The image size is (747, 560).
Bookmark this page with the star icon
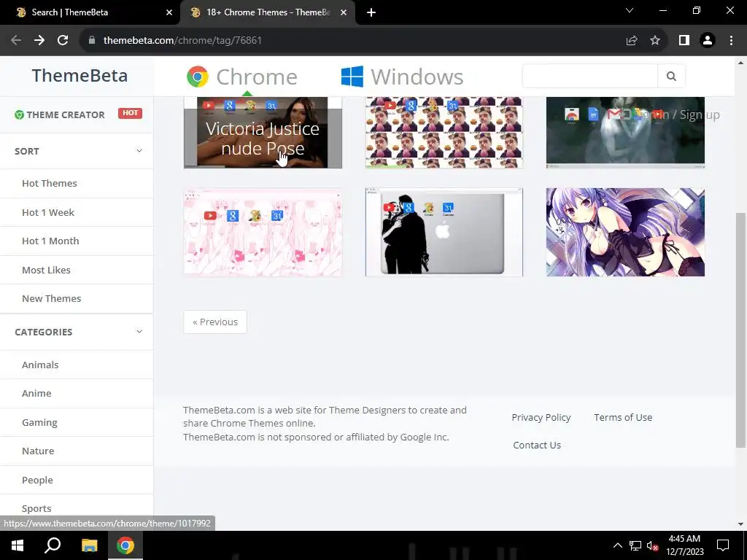click(x=655, y=41)
